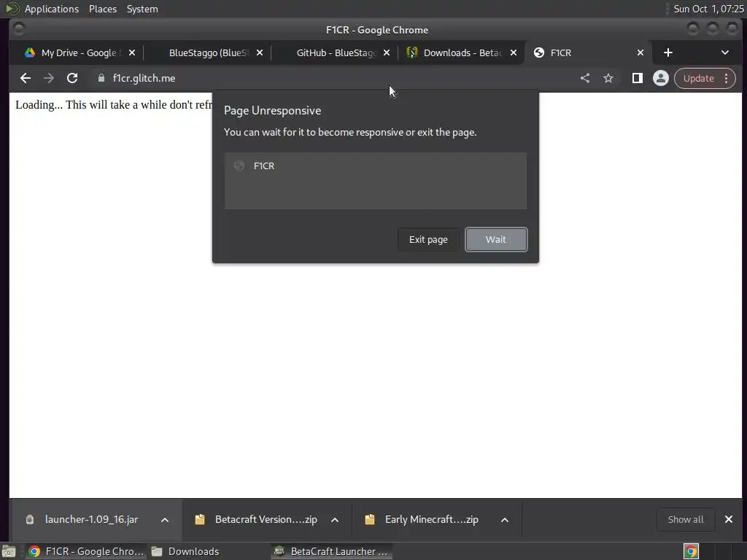Close the BlueStaggo tab
Image resolution: width=747 pixels, height=560 pixels.
click(x=260, y=52)
